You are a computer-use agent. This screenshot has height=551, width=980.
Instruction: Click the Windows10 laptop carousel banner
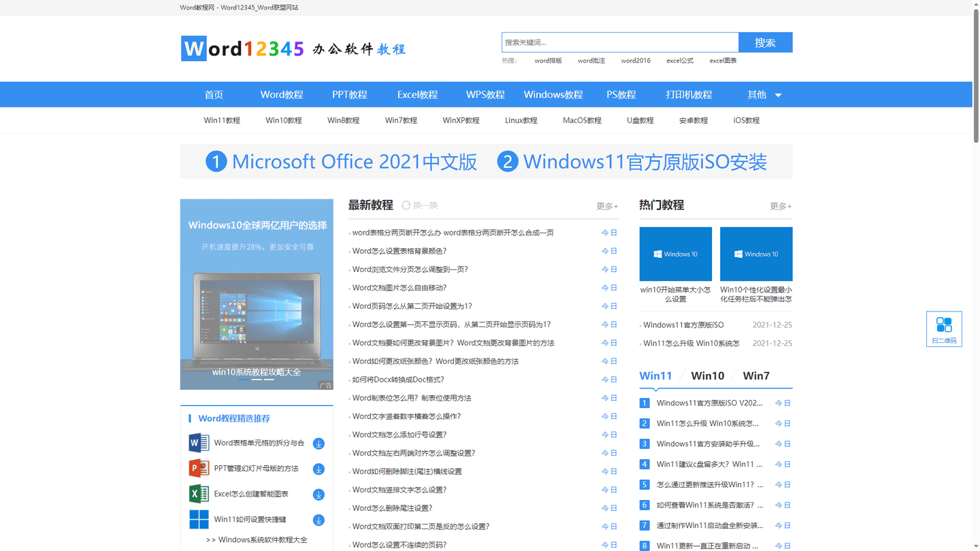[257, 295]
